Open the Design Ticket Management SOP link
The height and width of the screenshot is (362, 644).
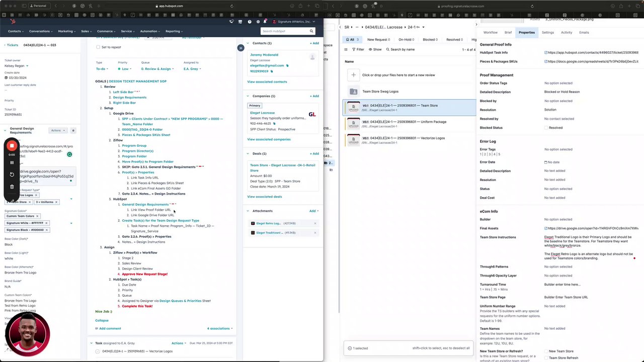(x=137, y=81)
